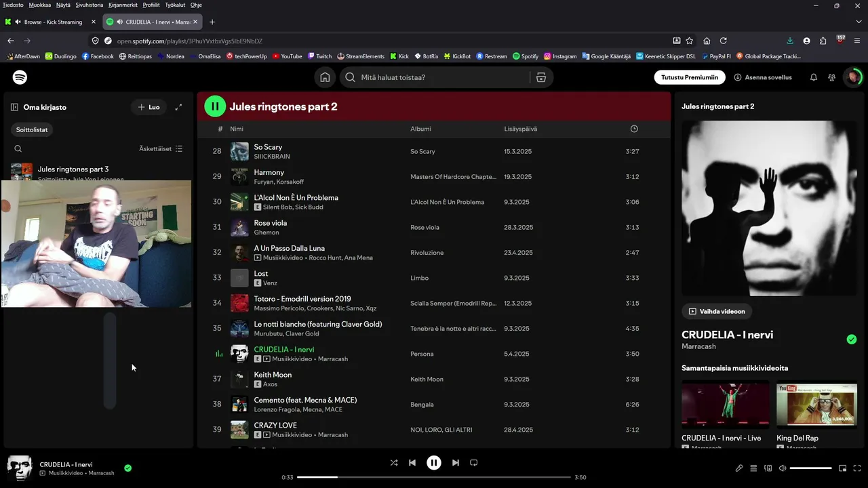868x488 pixels.
Task: Open the user profile avatar menu
Action: (x=852, y=77)
